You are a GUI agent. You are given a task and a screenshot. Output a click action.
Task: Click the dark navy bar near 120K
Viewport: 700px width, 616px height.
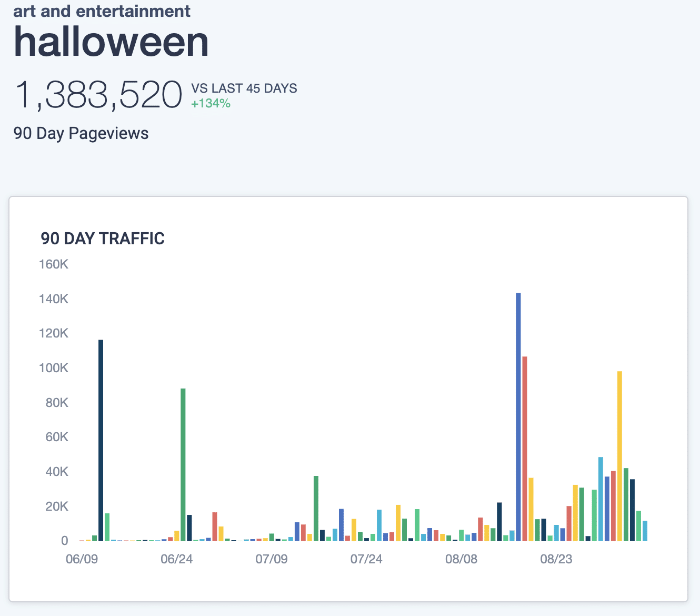coord(101,440)
